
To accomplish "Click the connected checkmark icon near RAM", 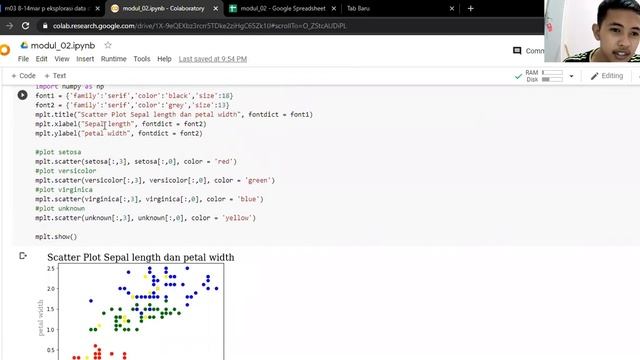I will 518,76.
